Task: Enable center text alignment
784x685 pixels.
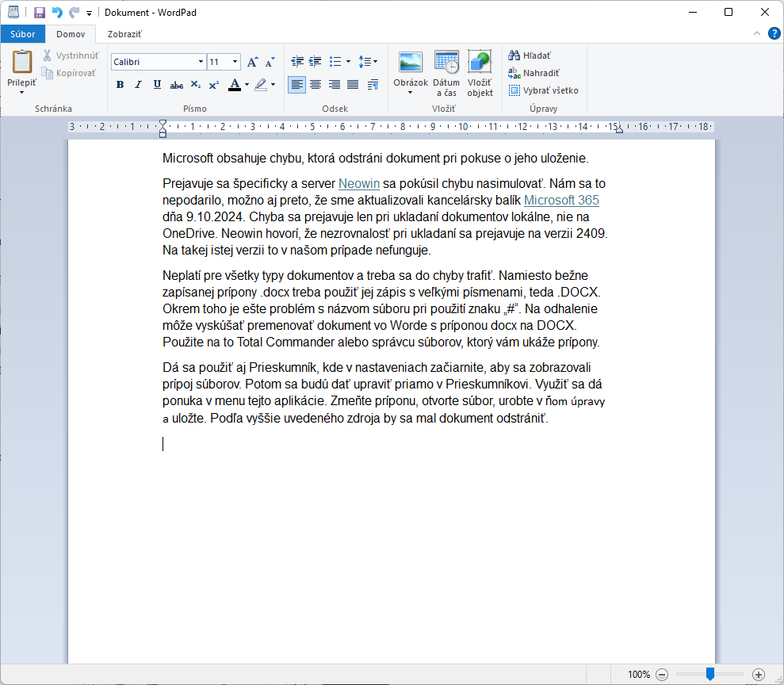Action: pos(316,85)
